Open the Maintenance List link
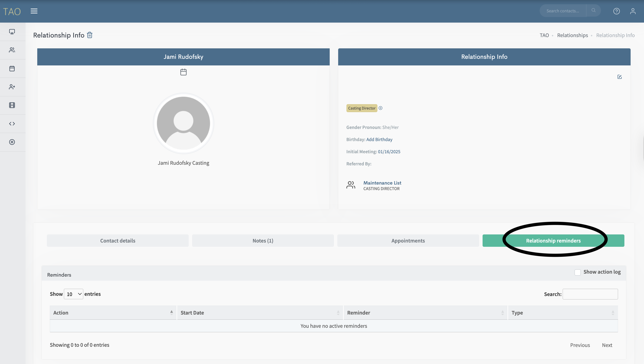 click(382, 183)
